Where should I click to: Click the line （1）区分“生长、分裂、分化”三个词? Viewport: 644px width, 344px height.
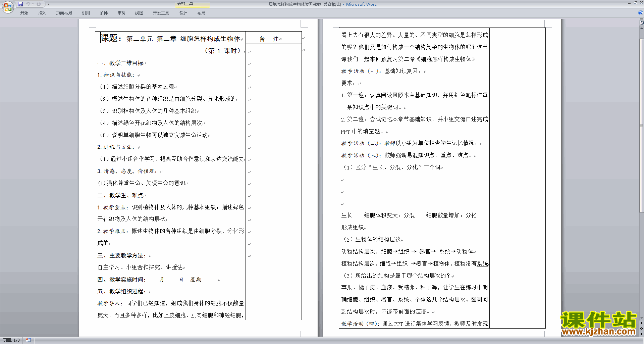pyautogui.click(x=391, y=167)
